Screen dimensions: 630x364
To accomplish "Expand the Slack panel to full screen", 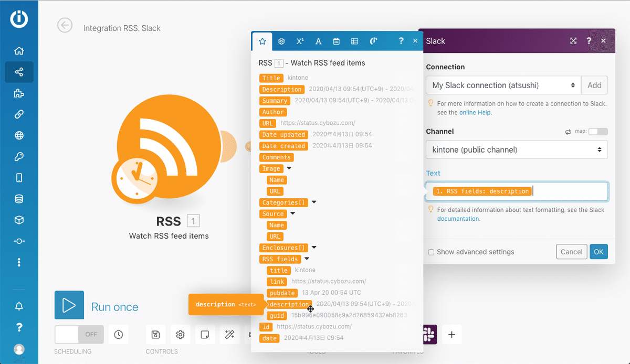I will pos(573,41).
